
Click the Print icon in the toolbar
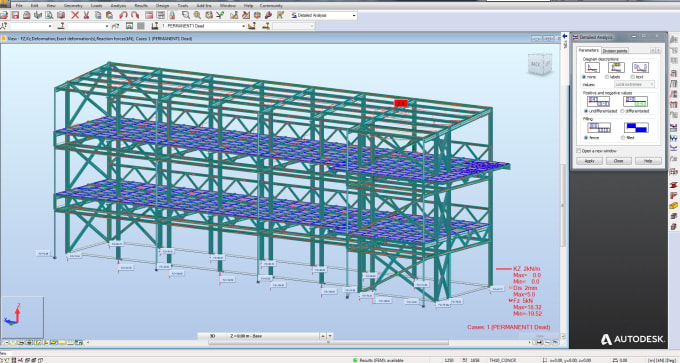27,15
